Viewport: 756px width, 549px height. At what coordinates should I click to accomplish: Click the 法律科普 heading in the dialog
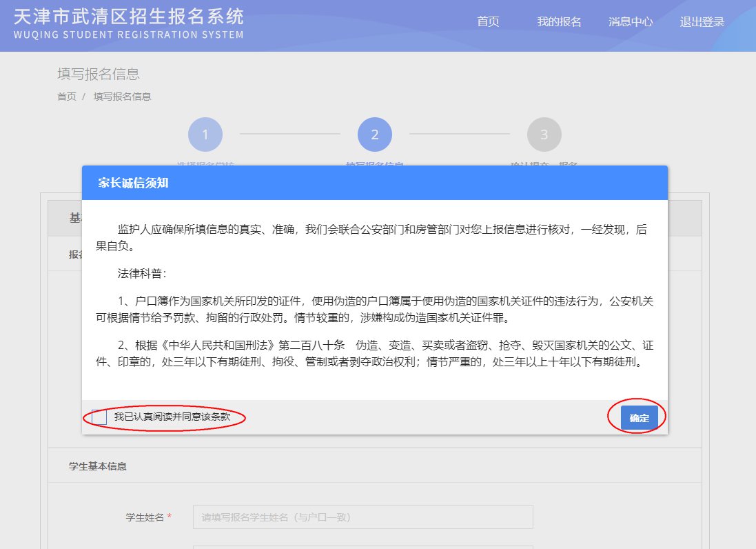click(142, 273)
